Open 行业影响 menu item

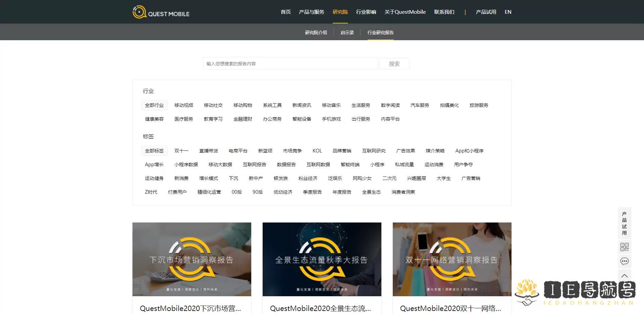[366, 12]
